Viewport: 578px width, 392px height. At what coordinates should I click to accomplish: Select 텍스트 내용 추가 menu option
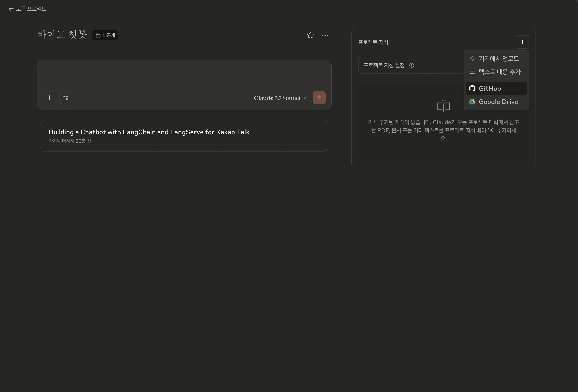[x=499, y=72]
